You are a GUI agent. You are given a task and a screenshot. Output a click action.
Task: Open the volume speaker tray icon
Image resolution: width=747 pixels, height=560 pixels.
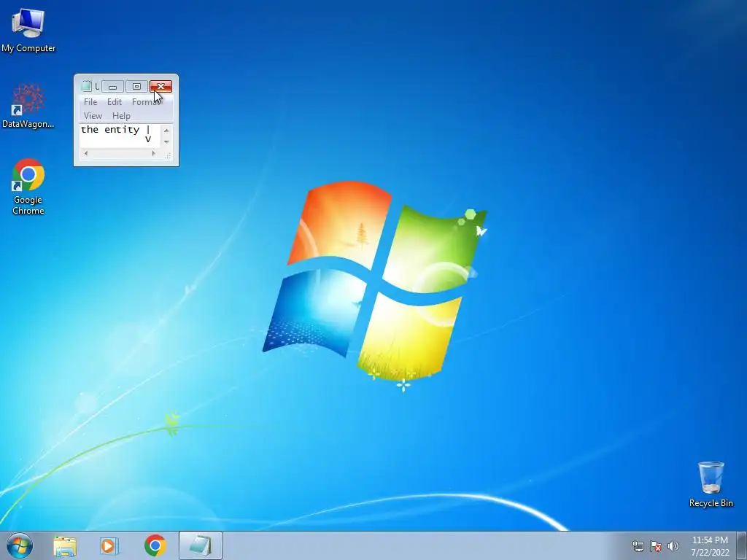[x=673, y=546]
